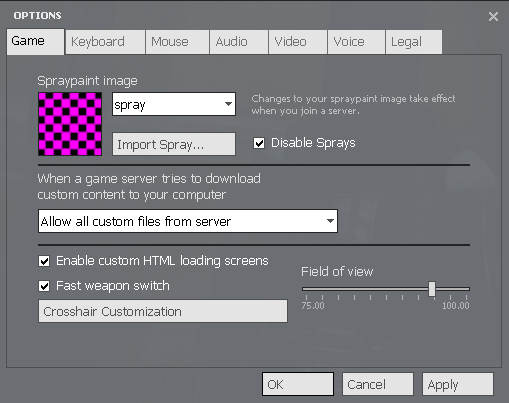Screen dimensions: 509x403
Task: Click the Field of view slider handle
Action: 432,289
